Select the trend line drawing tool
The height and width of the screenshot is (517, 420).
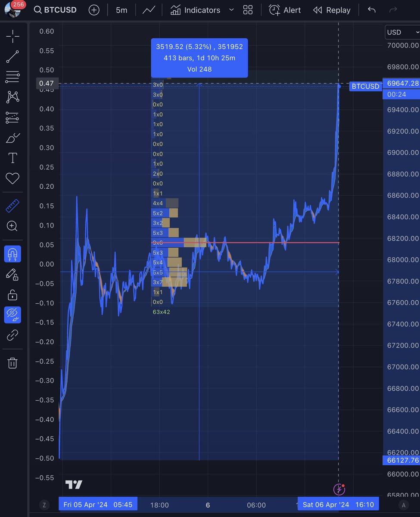coord(12,56)
